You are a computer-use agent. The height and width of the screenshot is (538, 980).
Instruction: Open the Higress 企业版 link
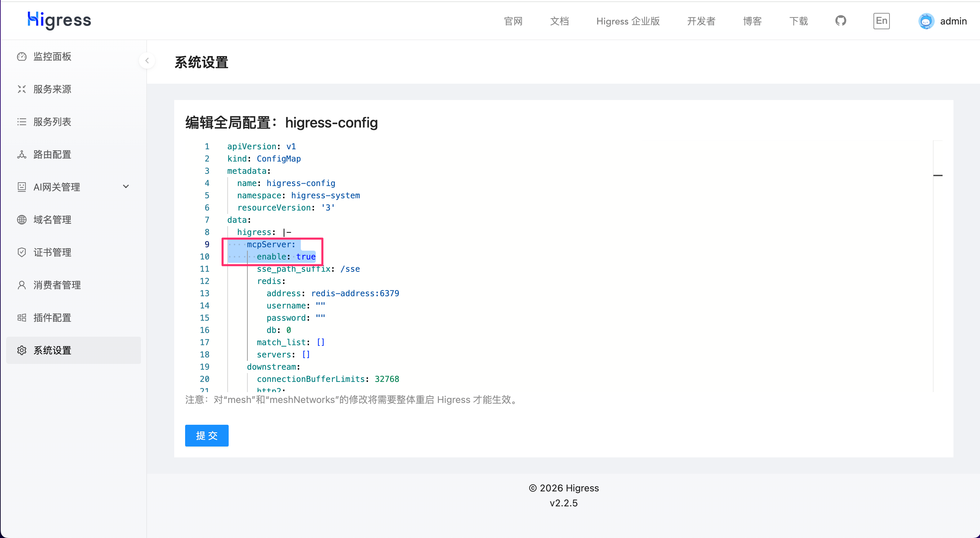pyautogui.click(x=628, y=21)
